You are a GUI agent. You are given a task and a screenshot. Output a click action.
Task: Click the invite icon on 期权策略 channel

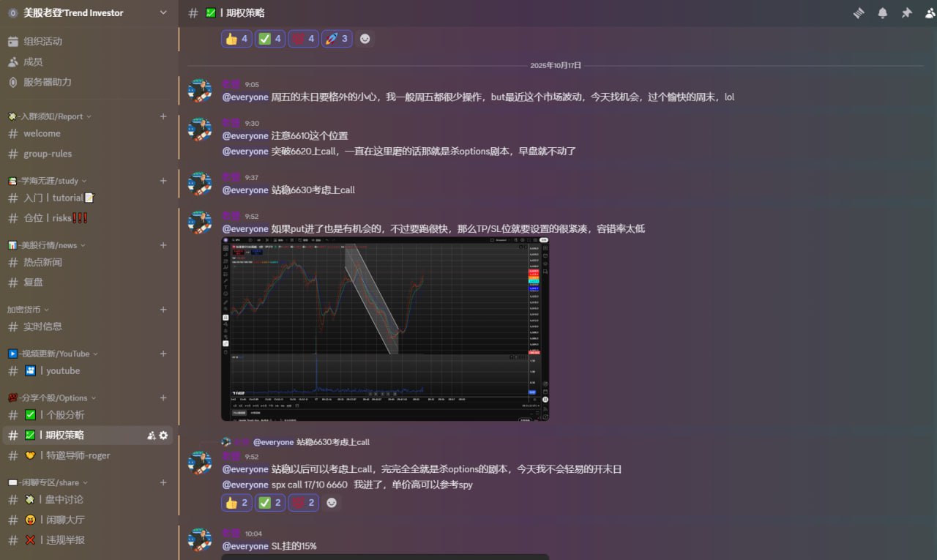click(x=151, y=436)
